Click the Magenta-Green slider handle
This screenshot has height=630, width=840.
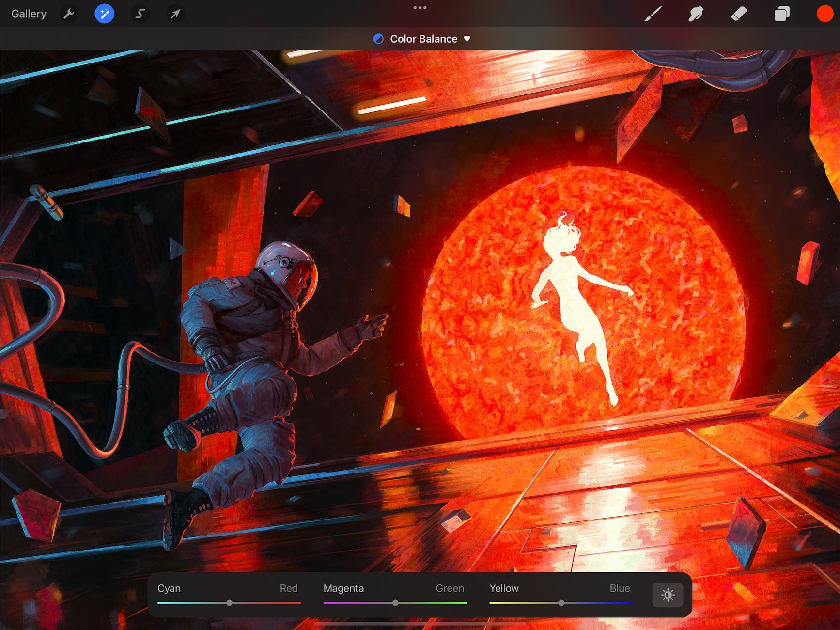(x=395, y=603)
